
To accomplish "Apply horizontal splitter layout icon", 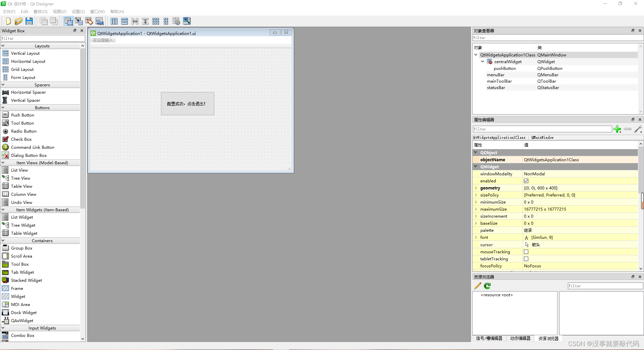I will [135, 21].
